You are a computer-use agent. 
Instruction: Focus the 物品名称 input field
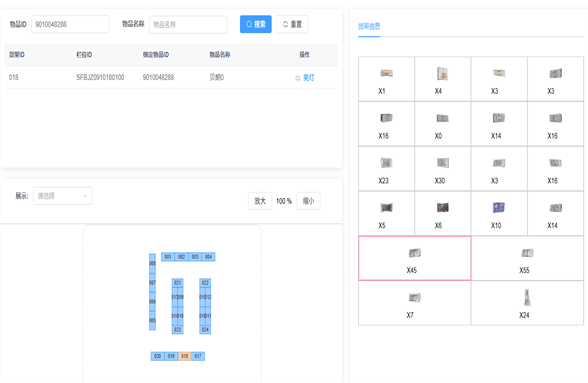[188, 25]
